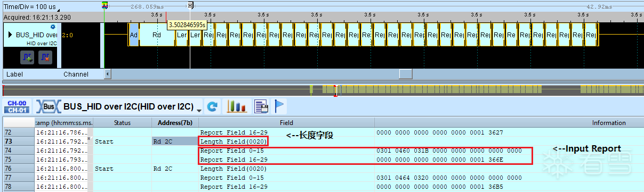Image resolution: width=644 pixels, height=192 pixels.
Task: Click the timestamp column header
Action: [64, 123]
